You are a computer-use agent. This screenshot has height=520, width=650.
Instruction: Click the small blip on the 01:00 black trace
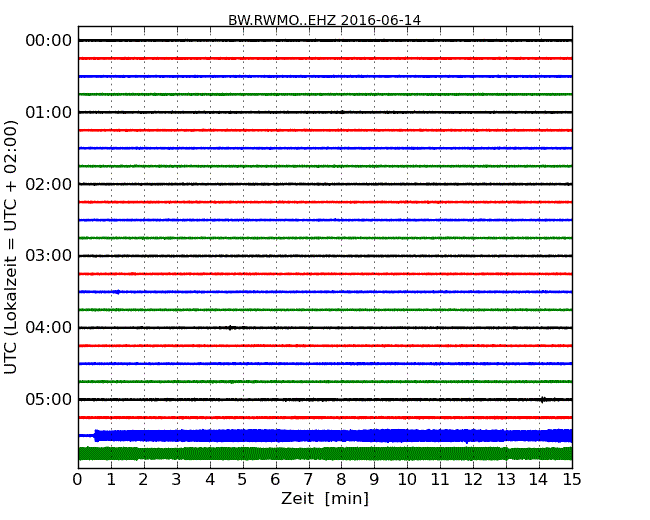tap(342, 112)
